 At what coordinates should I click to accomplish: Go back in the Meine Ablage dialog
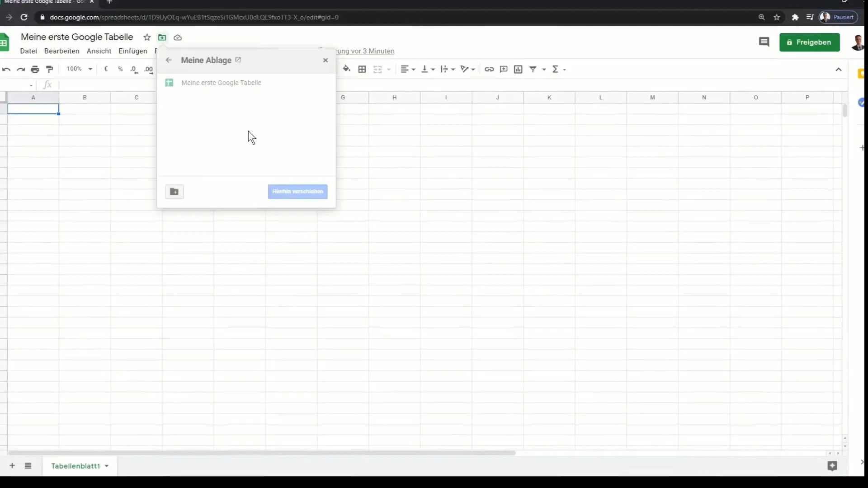coord(169,60)
